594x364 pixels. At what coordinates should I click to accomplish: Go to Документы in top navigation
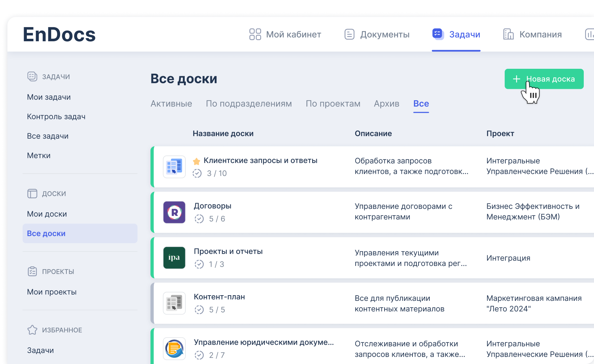[377, 35]
